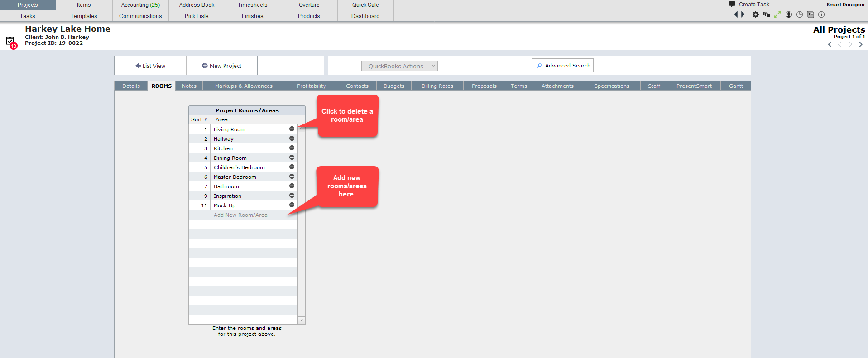
Task: Switch to the Billing Rates tab
Action: pos(437,86)
